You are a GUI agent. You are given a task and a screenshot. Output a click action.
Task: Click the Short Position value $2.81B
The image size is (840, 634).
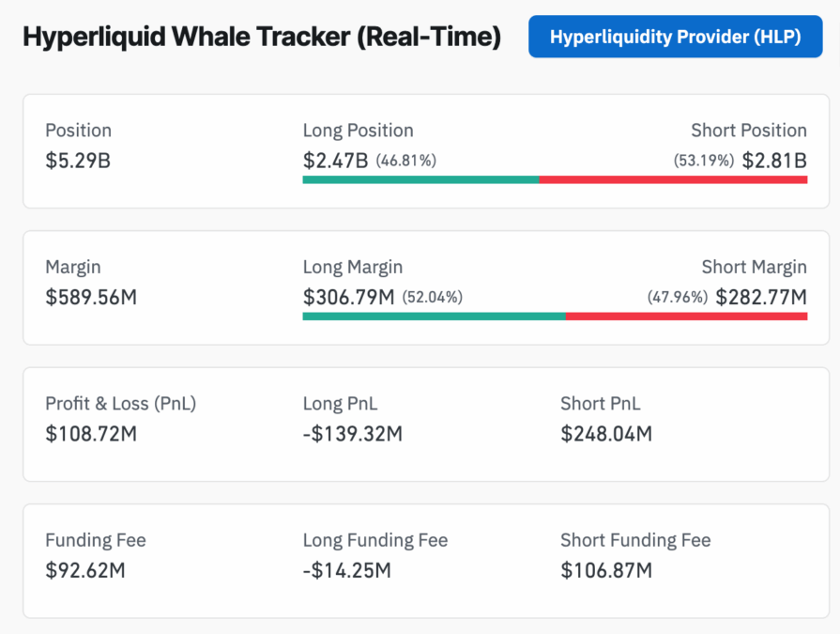(774, 161)
